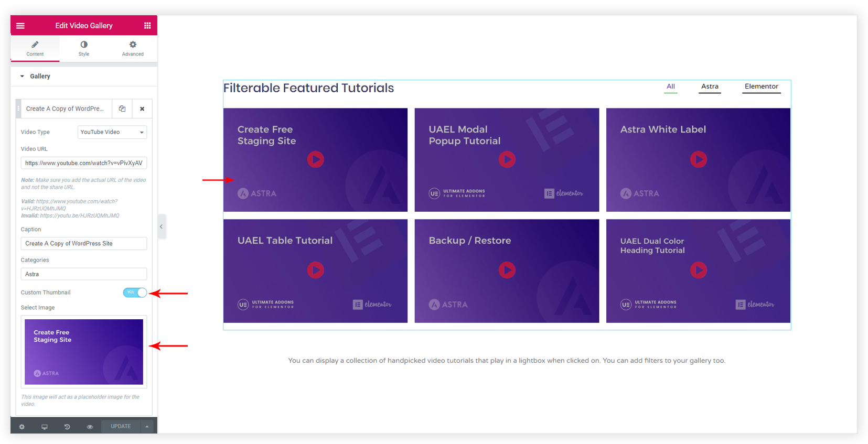Switch to the Advanced tab

pyautogui.click(x=133, y=48)
